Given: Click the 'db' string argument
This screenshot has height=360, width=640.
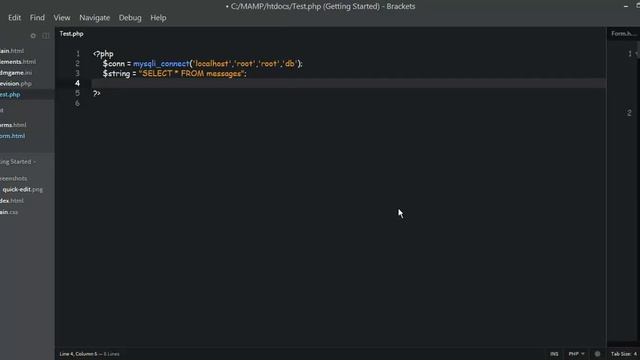Looking at the screenshot, I should [x=290, y=64].
